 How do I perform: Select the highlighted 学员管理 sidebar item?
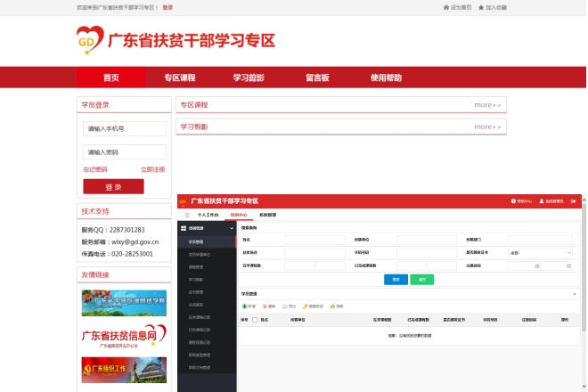click(x=207, y=242)
